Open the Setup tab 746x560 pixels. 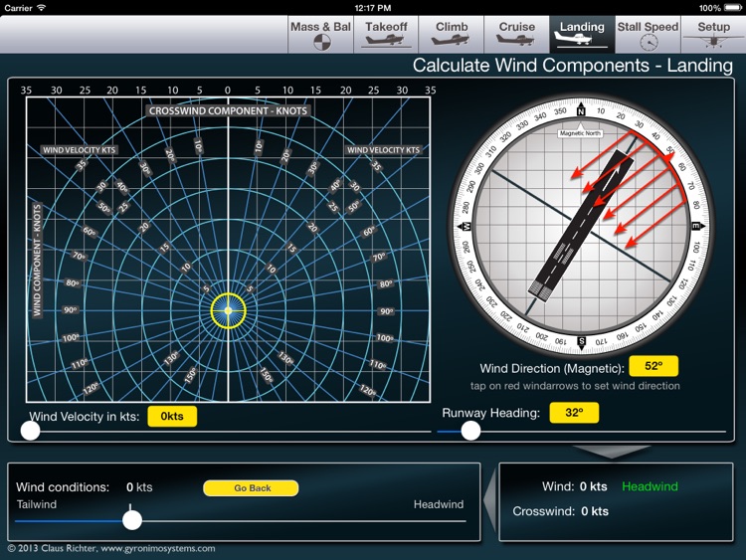click(713, 35)
